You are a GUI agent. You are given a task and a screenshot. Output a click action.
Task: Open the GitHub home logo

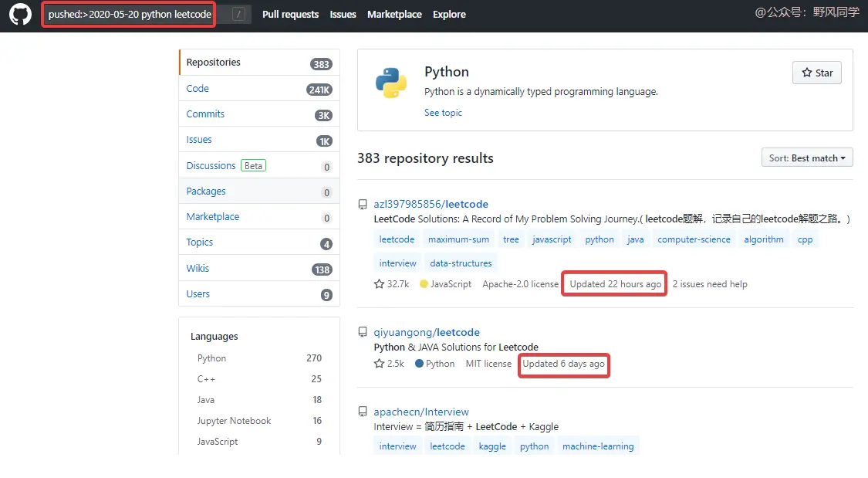pyautogui.click(x=21, y=15)
